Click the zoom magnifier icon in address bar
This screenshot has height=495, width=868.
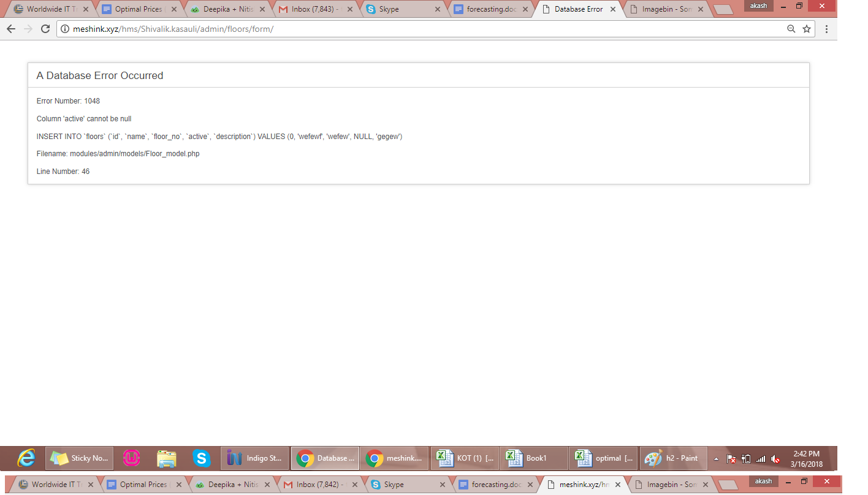791,29
